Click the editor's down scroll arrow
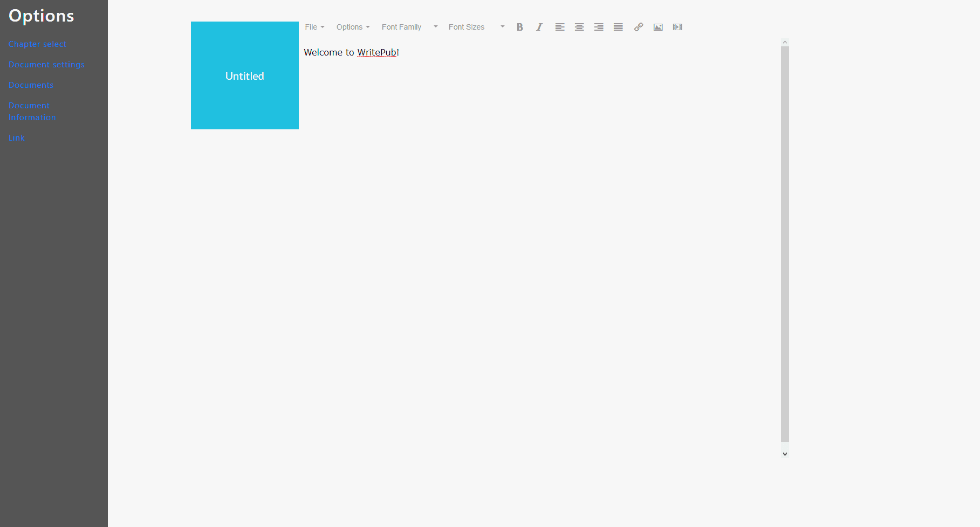980x527 pixels. tap(785, 454)
